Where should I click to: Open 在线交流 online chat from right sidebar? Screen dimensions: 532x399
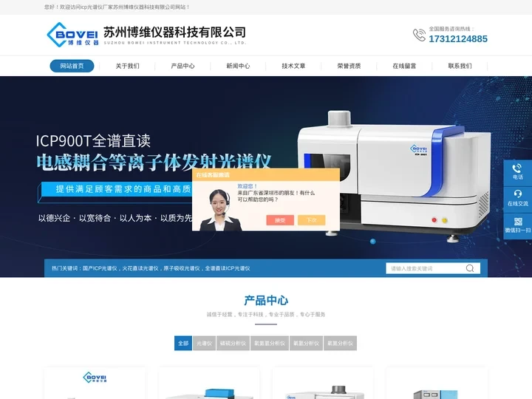tap(517, 199)
